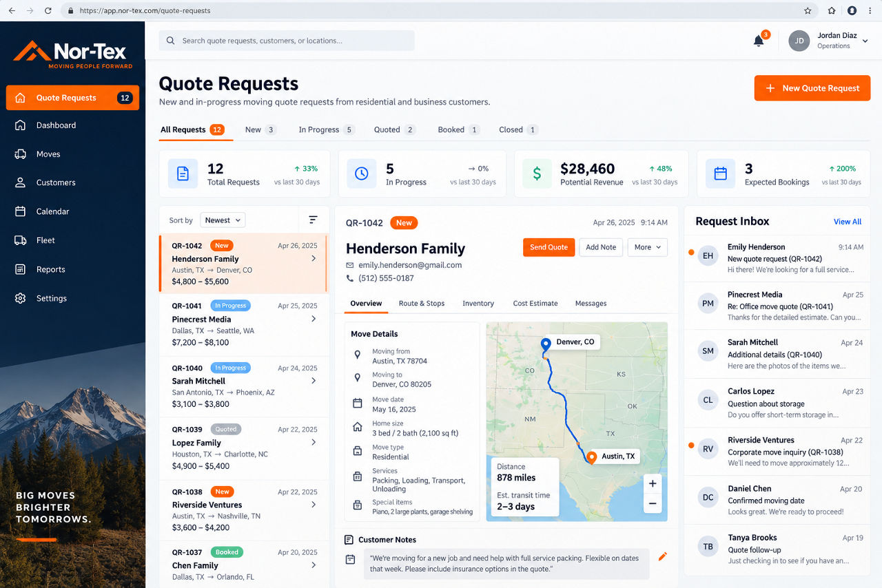Zoom out on the route map
Screen dimensions: 882x588
653,503
